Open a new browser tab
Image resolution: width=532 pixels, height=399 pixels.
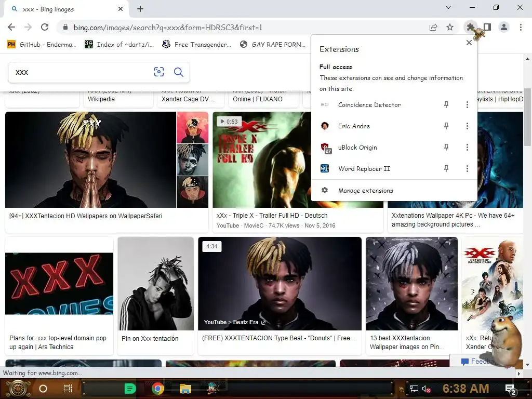point(140,9)
